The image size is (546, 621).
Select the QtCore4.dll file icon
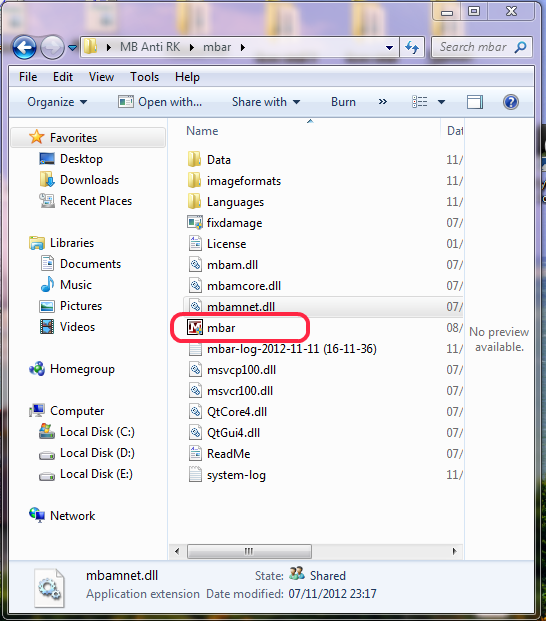coord(195,411)
